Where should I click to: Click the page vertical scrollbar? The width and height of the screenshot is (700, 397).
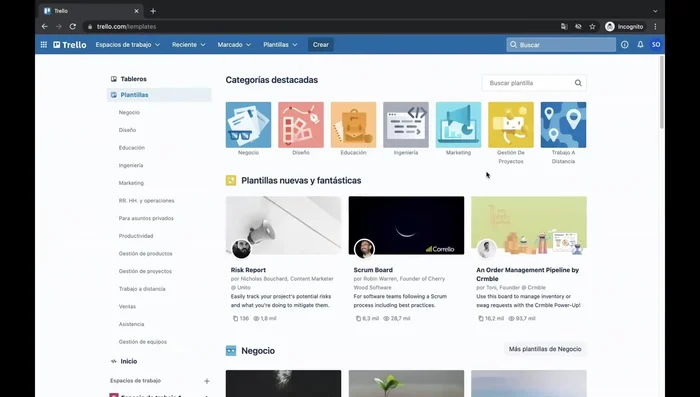(662, 92)
